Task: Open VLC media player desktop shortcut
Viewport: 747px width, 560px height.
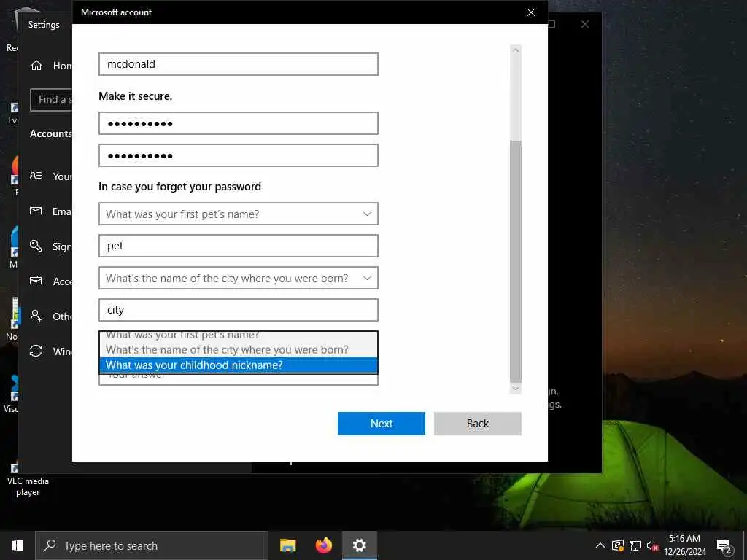Action: pos(27,478)
